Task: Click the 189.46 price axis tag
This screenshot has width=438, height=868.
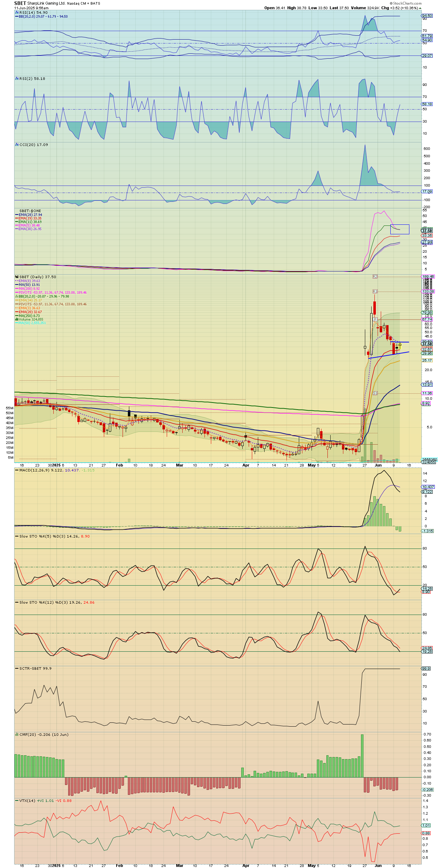Action: [428, 277]
